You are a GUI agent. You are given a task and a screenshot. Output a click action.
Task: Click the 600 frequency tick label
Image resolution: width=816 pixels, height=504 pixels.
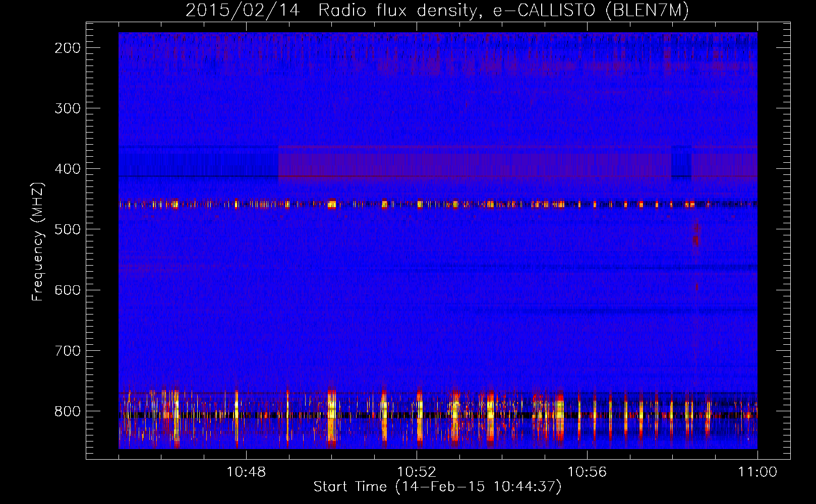coord(68,290)
